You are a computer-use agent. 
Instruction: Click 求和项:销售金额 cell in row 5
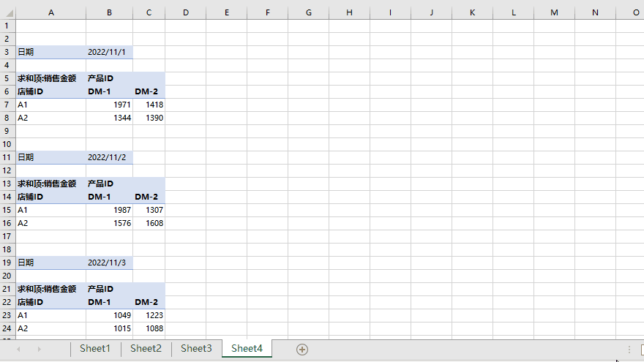pyautogui.click(x=51, y=78)
